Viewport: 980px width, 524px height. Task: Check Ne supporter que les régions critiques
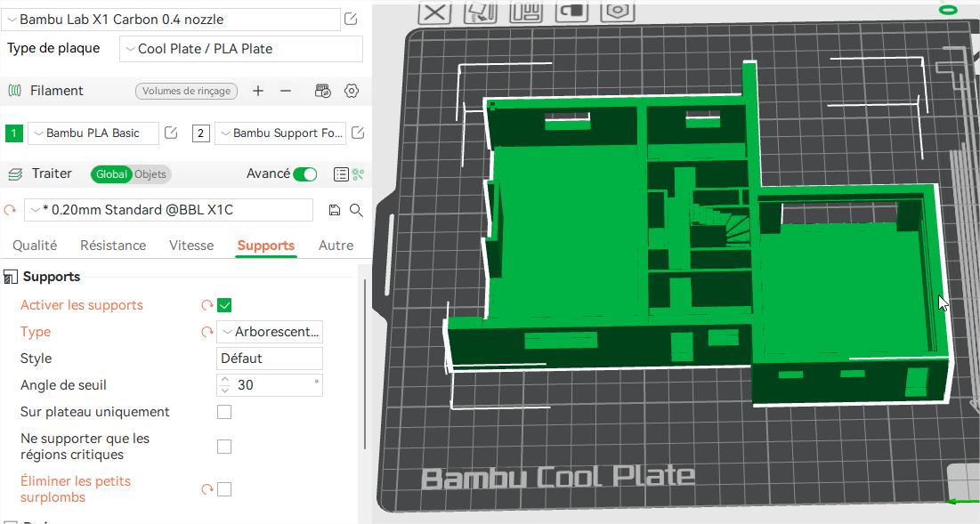coord(224,447)
